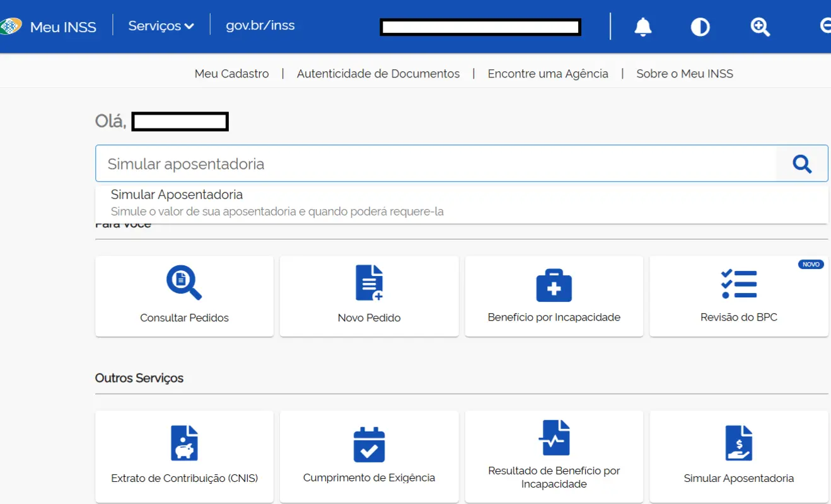Open the Meu Cadastro menu item

(231, 73)
